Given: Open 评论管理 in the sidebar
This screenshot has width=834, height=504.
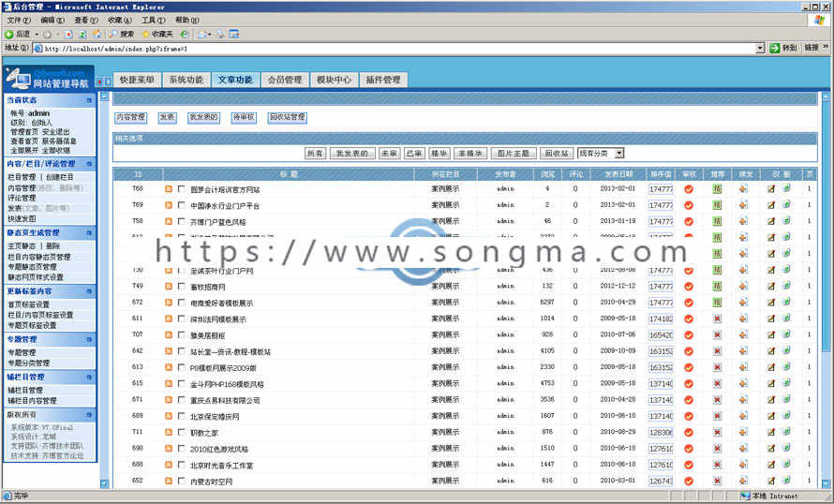Looking at the screenshot, I should click(x=22, y=198).
